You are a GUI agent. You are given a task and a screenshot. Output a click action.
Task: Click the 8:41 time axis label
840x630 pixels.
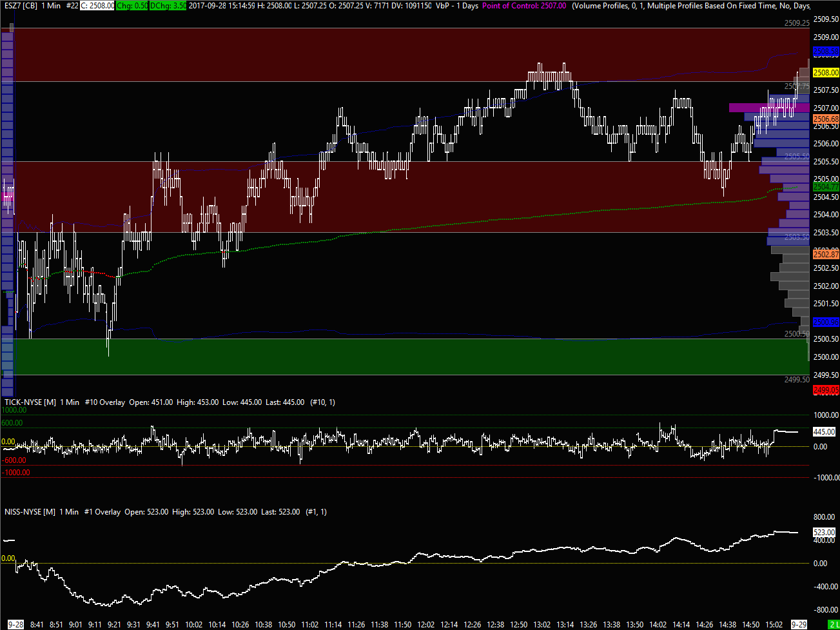coord(37,624)
